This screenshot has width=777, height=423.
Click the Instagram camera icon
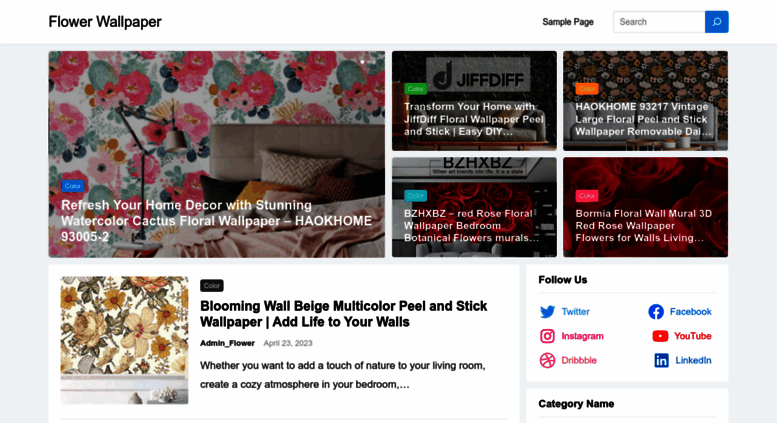(x=547, y=336)
